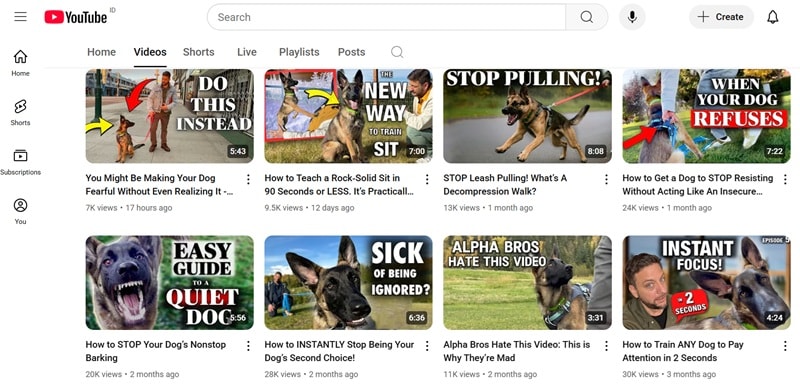This screenshot has height=386, width=800.
Task: Open the EASY GUIDE QUIET DOG thumbnail
Action: click(x=169, y=282)
